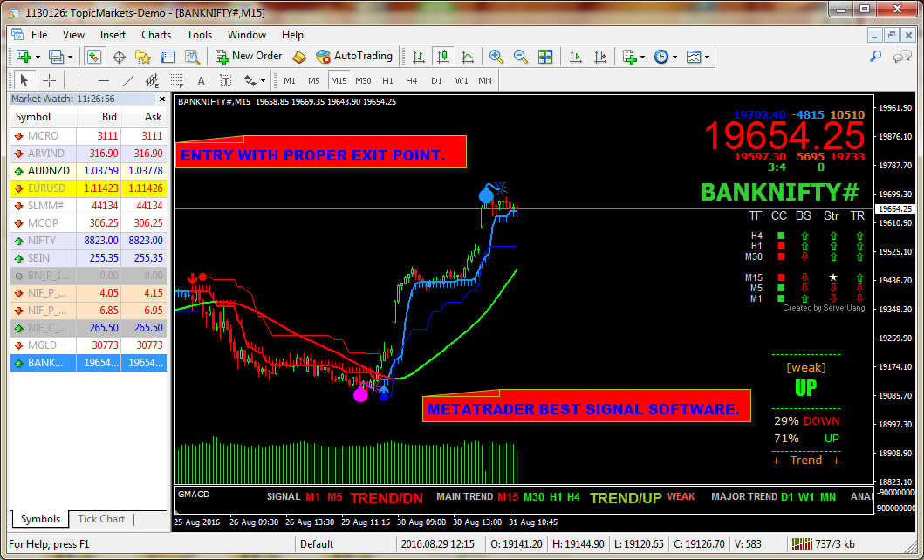
Task: Open the Insert menu
Action: pos(113,35)
